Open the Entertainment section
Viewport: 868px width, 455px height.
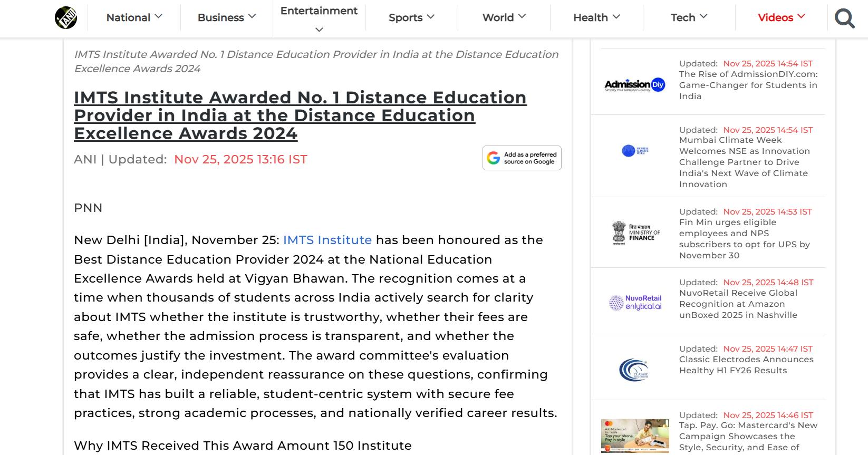coord(319,11)
